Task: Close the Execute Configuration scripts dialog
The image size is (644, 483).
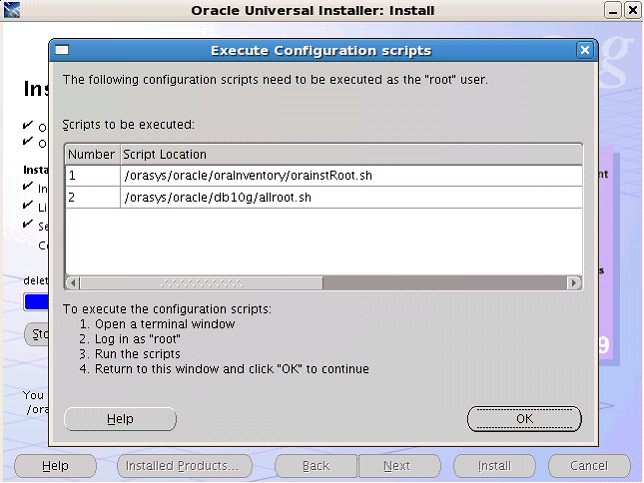Action: [585, 51]
